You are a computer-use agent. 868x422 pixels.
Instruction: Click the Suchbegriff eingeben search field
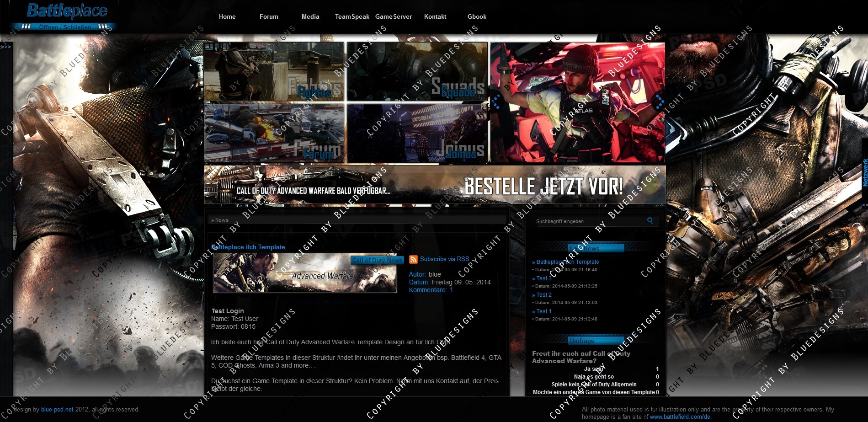coord(590,221)
